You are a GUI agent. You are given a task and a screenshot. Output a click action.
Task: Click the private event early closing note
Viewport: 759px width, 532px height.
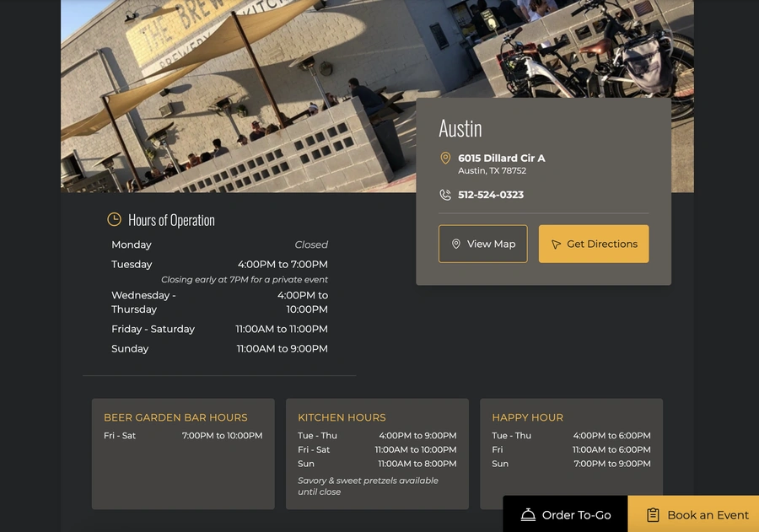pyautogui.click(x=244, y=279)
